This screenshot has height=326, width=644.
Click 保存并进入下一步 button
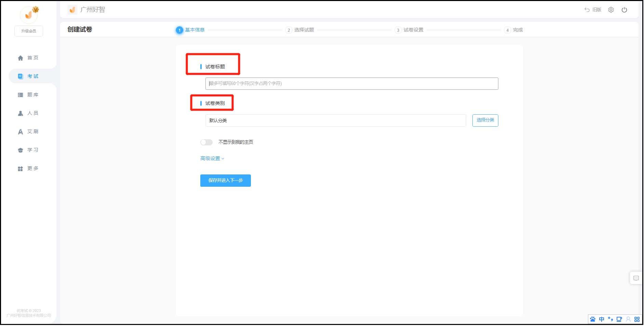(226, 181)
